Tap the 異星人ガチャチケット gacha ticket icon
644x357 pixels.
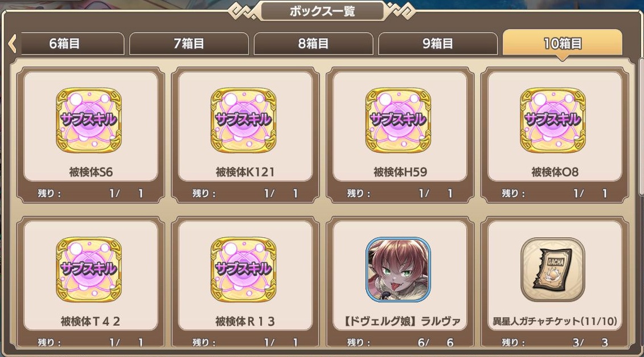click(x=553, y=269)
